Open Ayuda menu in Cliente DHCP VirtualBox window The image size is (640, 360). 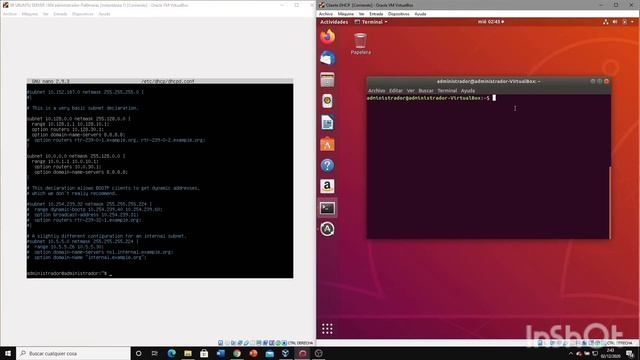[x=420, y=14]
